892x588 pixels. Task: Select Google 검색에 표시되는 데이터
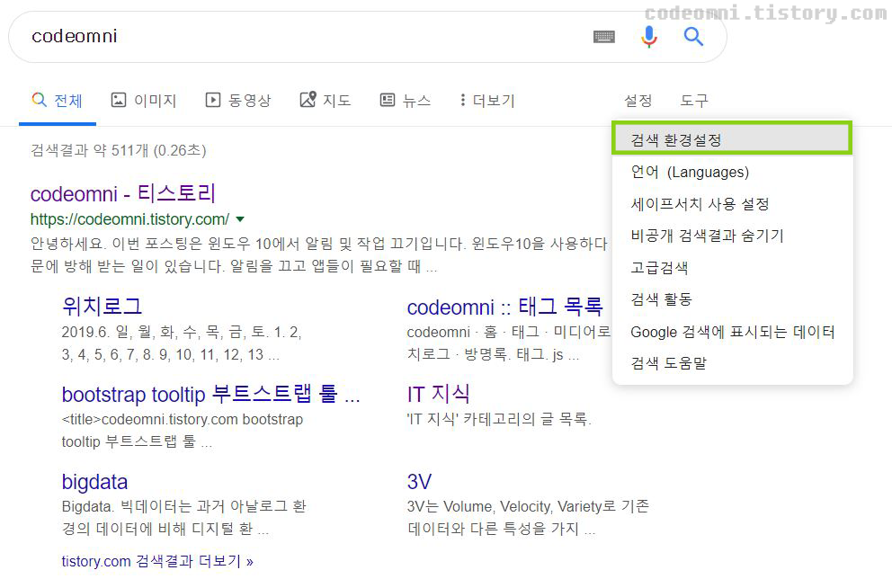732,332
